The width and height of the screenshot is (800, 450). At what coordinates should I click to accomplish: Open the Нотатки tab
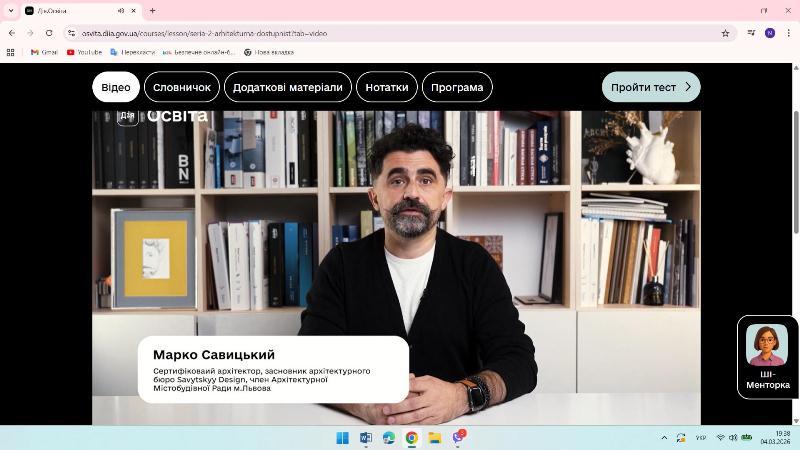(x=386, y=87)
